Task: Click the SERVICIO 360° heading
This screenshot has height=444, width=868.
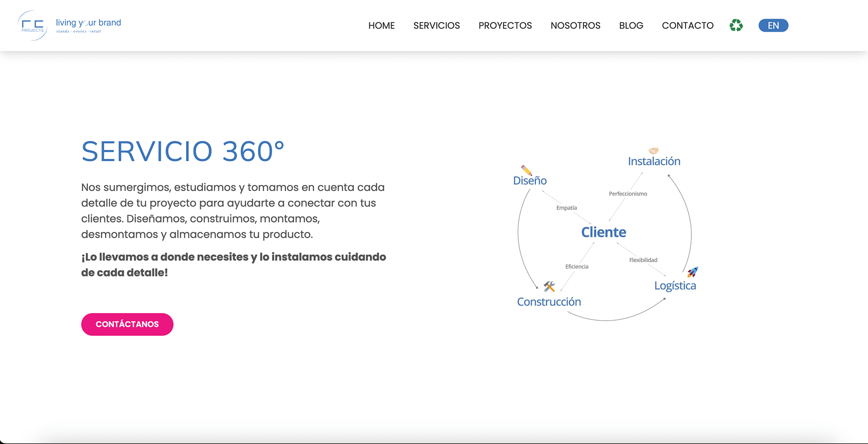Action: pos(182,151)
